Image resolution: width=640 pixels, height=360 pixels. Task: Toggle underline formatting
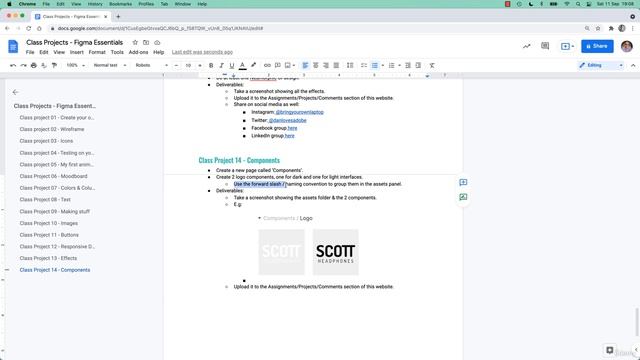pos(231,65)
